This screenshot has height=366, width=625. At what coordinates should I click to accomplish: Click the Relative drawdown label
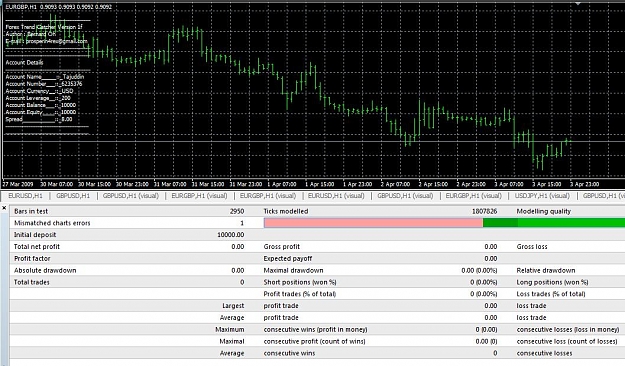[546, 270]
